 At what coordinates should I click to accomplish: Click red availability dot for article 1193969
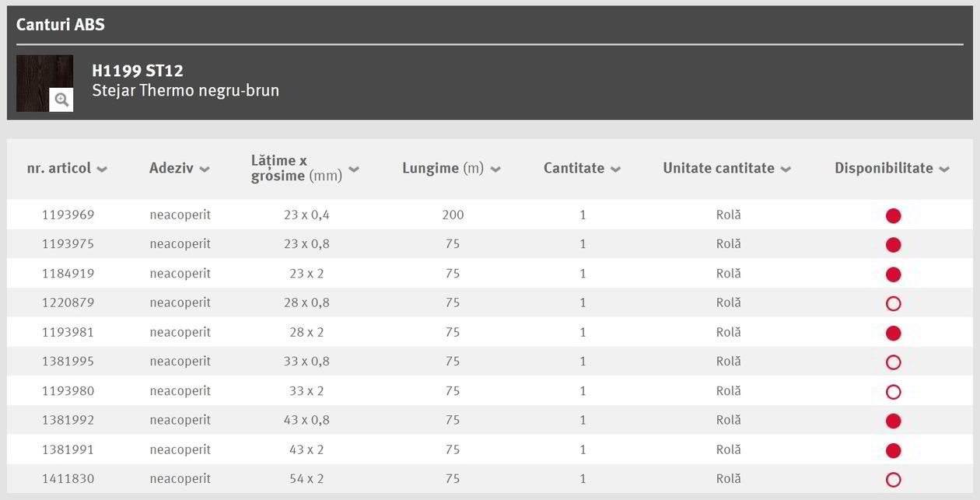point(893,215)
